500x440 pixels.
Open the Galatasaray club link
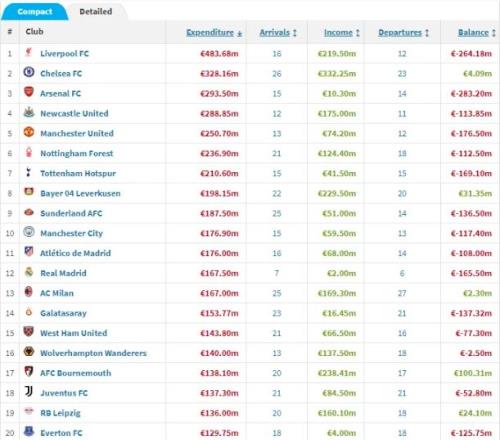[63, 313]
